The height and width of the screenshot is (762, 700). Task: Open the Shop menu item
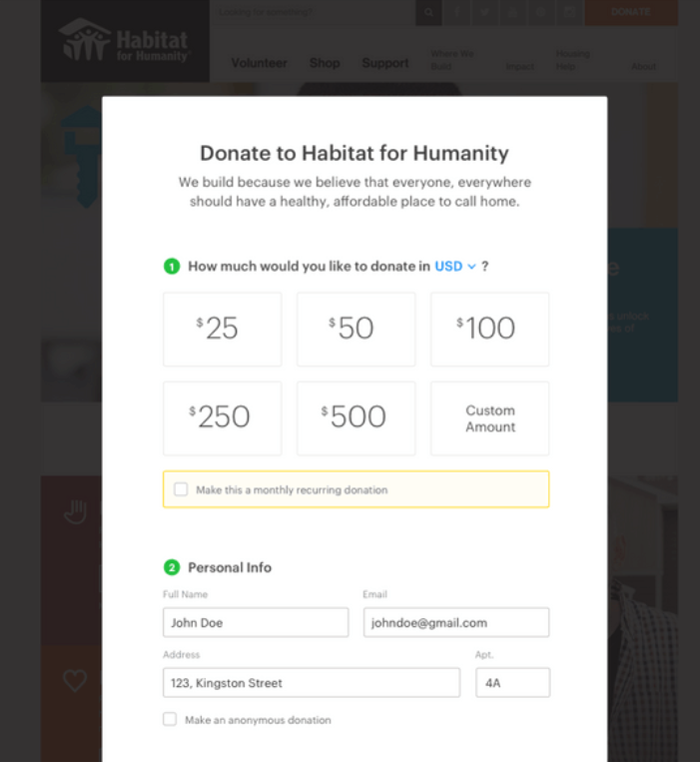tap(325, 63)
